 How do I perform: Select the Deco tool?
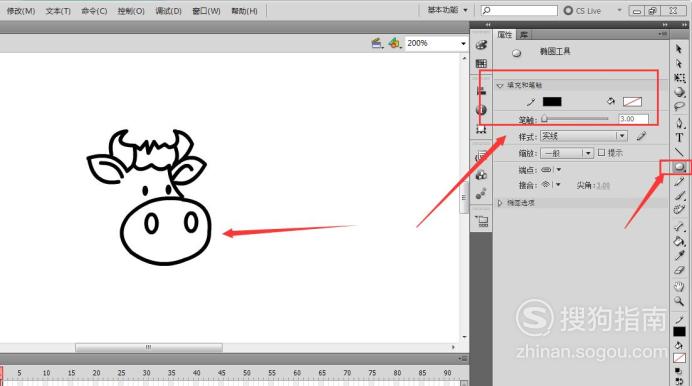tap(679, 210)
